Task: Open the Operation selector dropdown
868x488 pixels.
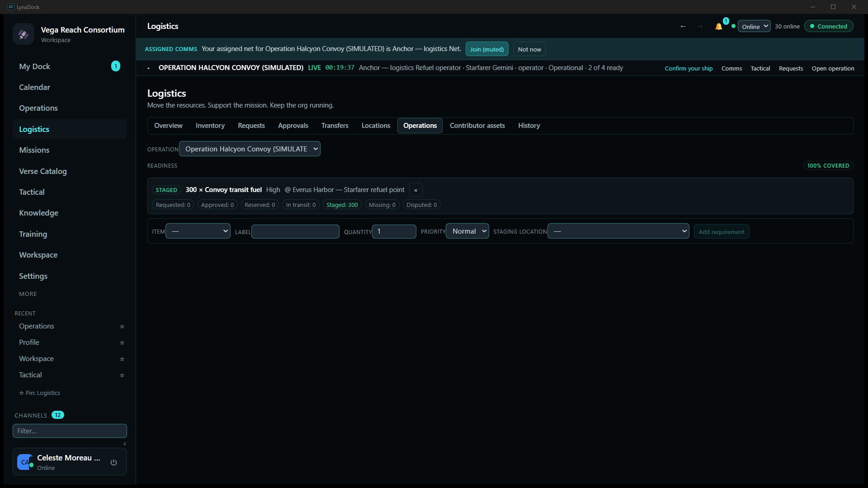Action: coord(250,149)
